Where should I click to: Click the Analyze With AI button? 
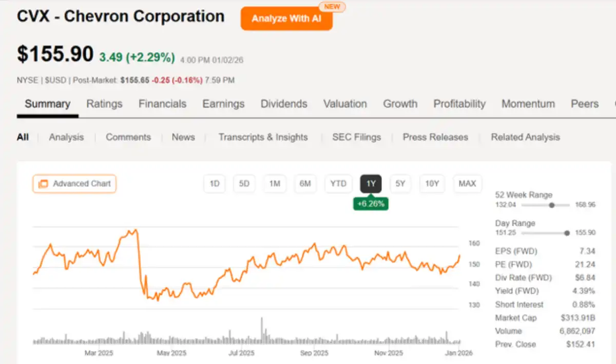pos(286,18)
